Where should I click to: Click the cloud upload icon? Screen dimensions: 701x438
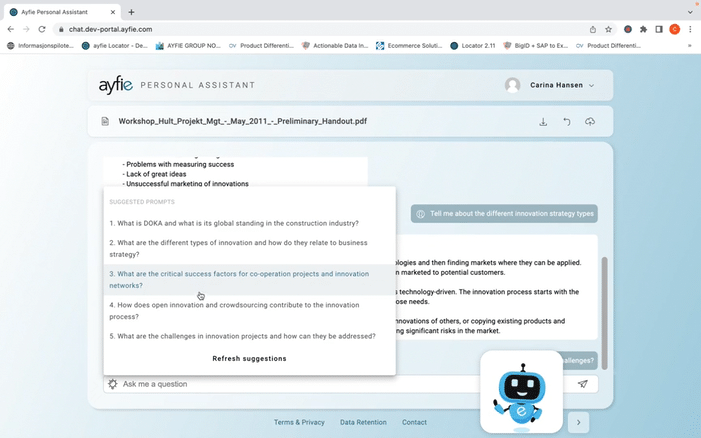click(x=590, y=122)
